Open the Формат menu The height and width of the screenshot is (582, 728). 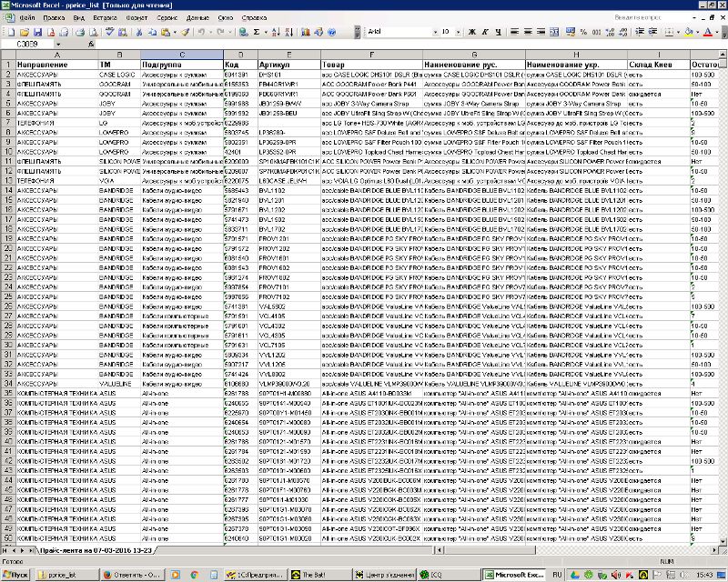[x=136, y=17]
